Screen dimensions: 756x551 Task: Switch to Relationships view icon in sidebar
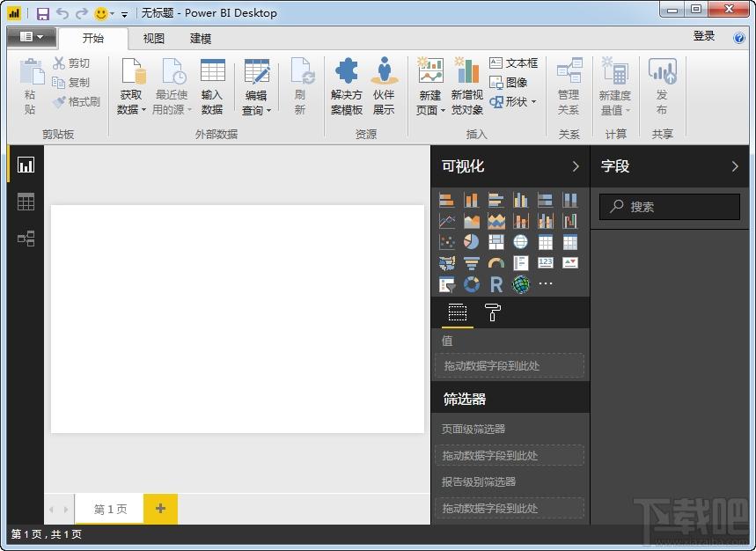click(26, 239)
